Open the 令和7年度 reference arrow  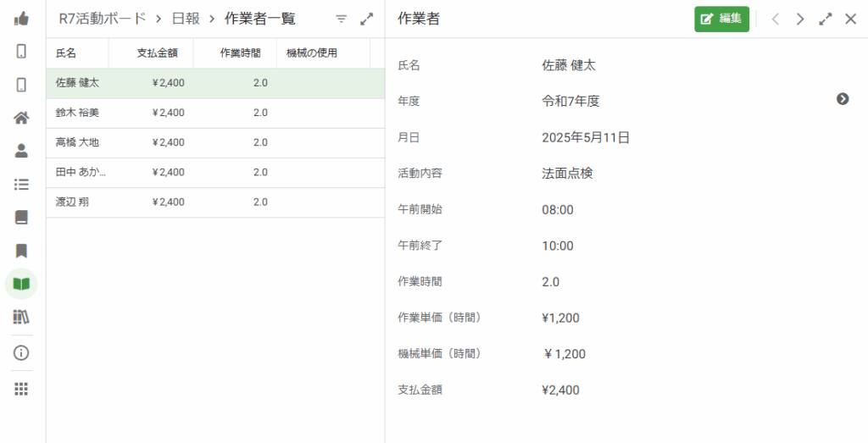843,99
